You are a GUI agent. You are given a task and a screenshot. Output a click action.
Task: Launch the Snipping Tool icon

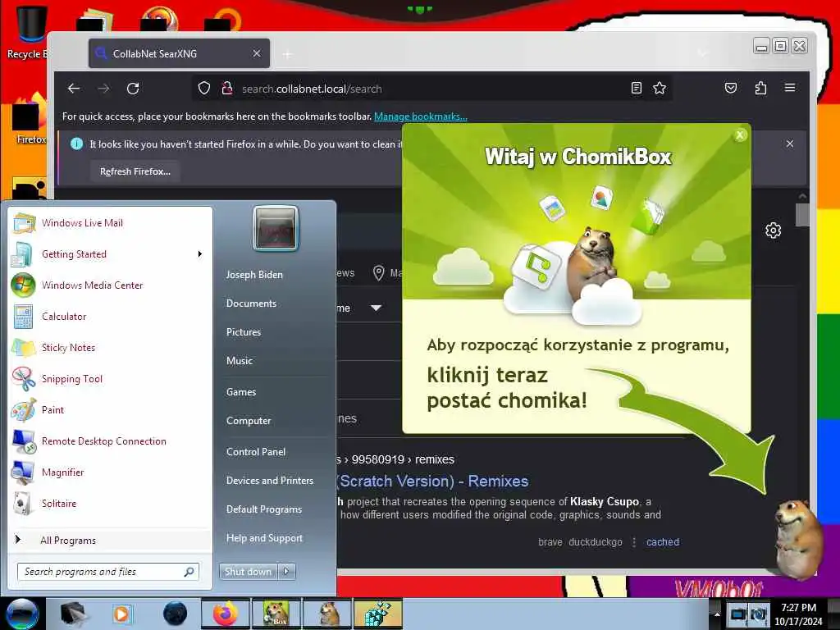click(x=24, y=379)
